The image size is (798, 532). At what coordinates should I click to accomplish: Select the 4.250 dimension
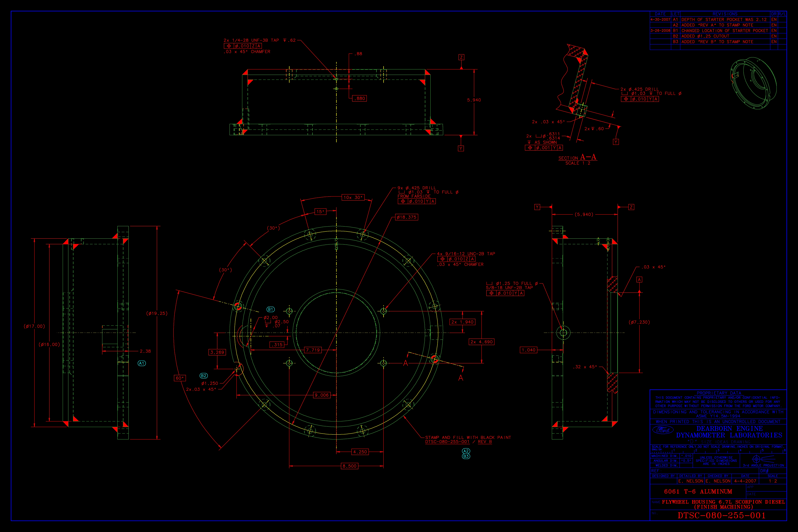[x=360, y=452]
